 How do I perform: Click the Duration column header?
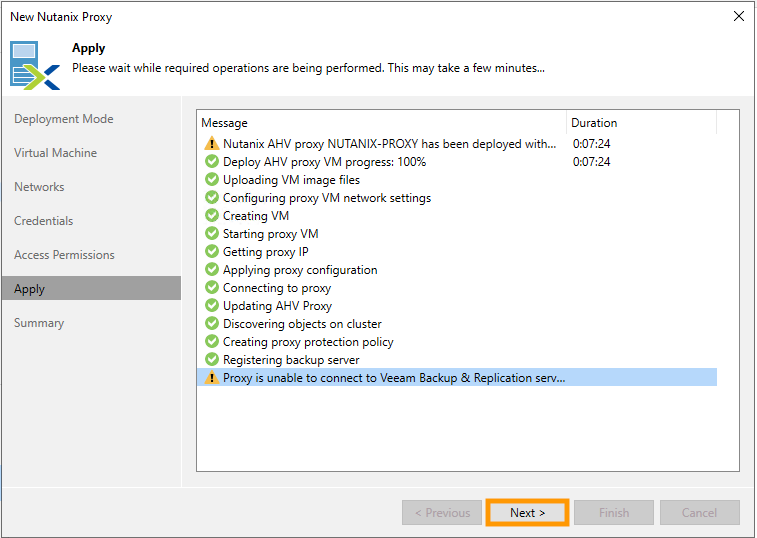pos(641,123)
